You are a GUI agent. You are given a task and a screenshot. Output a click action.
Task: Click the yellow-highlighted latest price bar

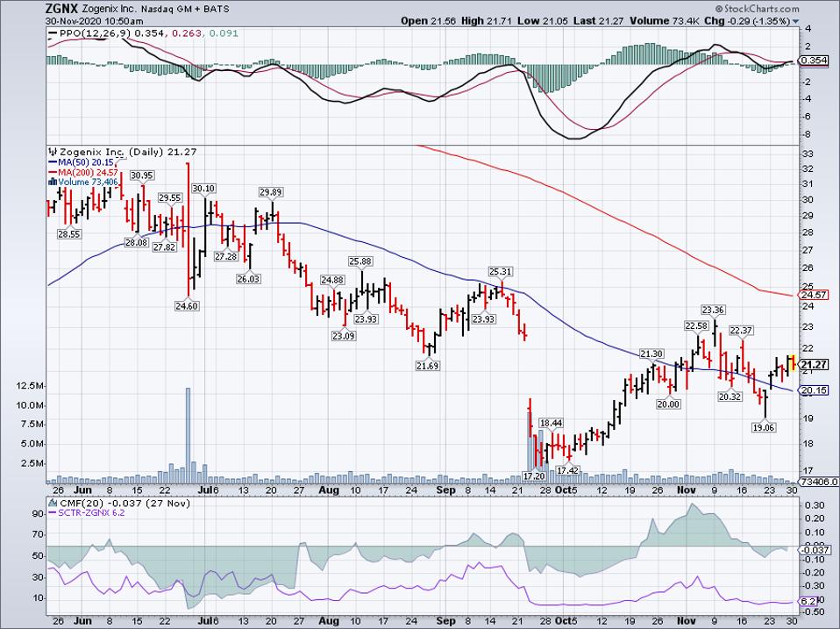(793, 362)
